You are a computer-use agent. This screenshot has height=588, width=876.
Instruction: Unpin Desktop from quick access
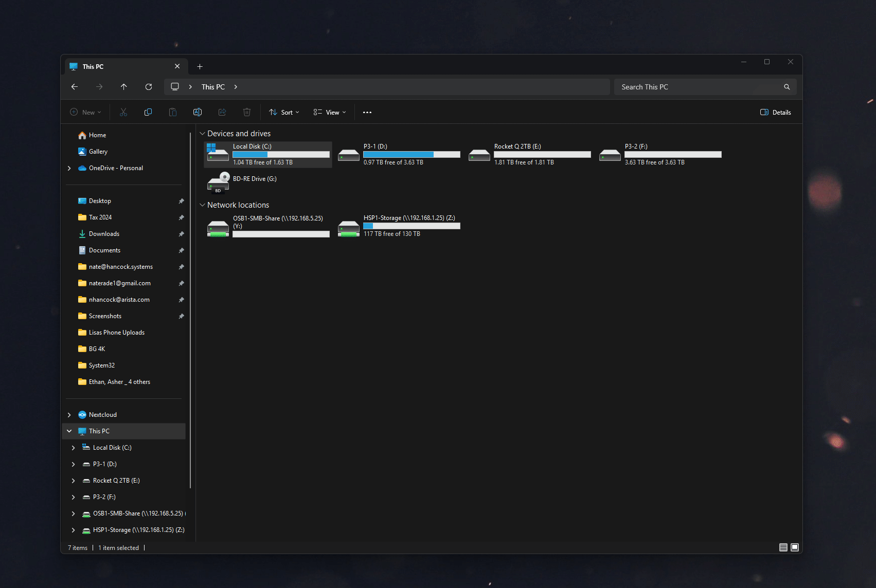pos(181,201)
